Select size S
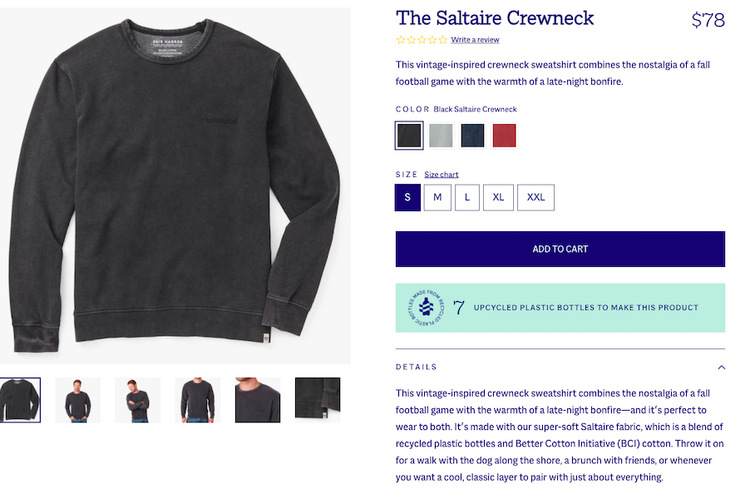750x499 pixels. point(408,197)
